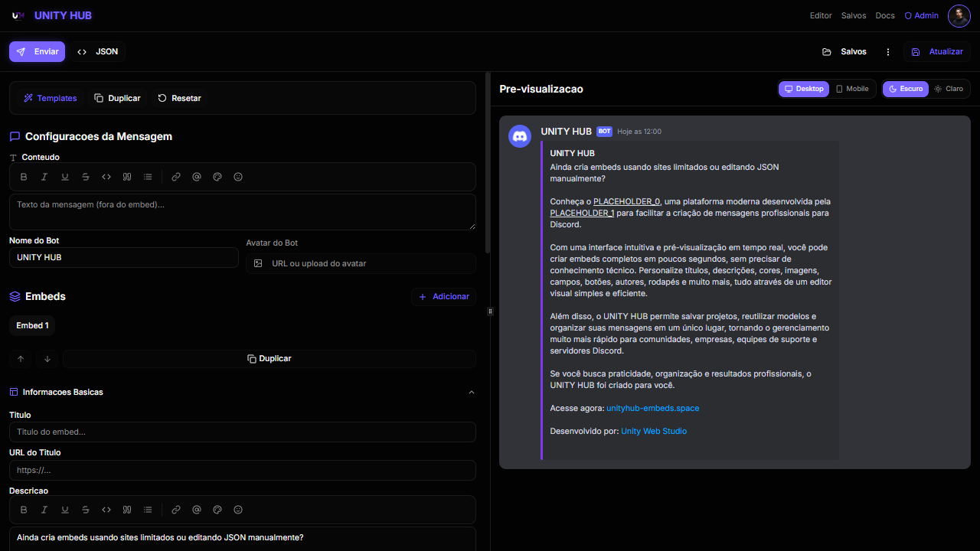980x551 pixels.
Task: Click the Enviar button
Action: (x=38, y=52)
